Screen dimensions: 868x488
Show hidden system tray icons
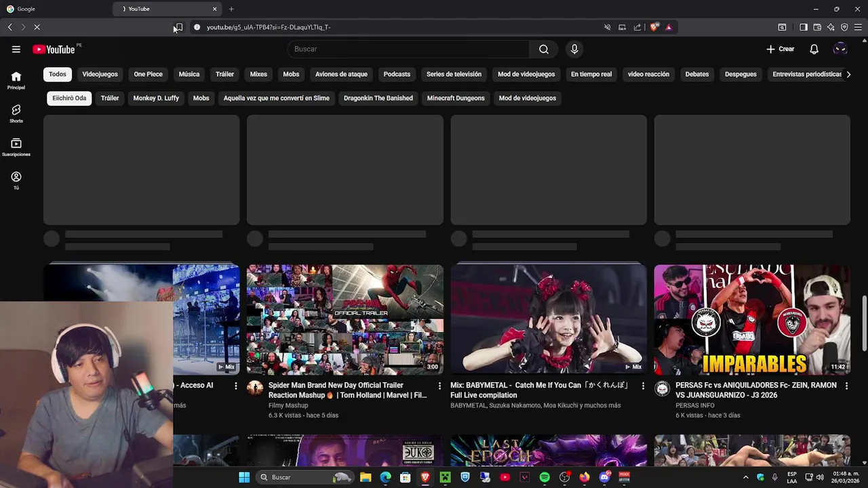pos(746,477)
